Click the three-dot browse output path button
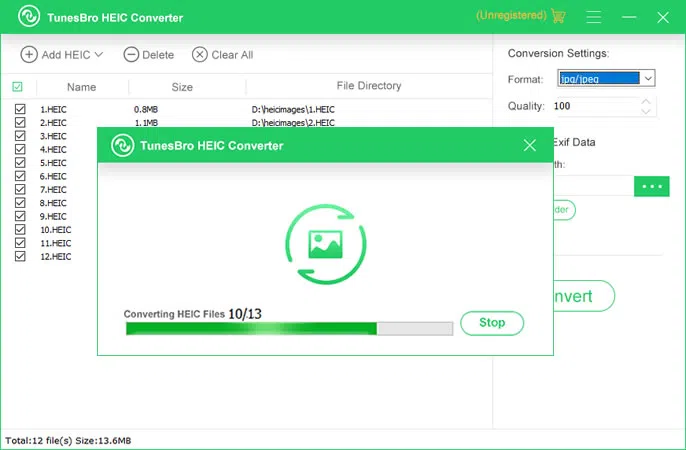Viewport: 686px width, 450px height. click(x=653, y=186)
